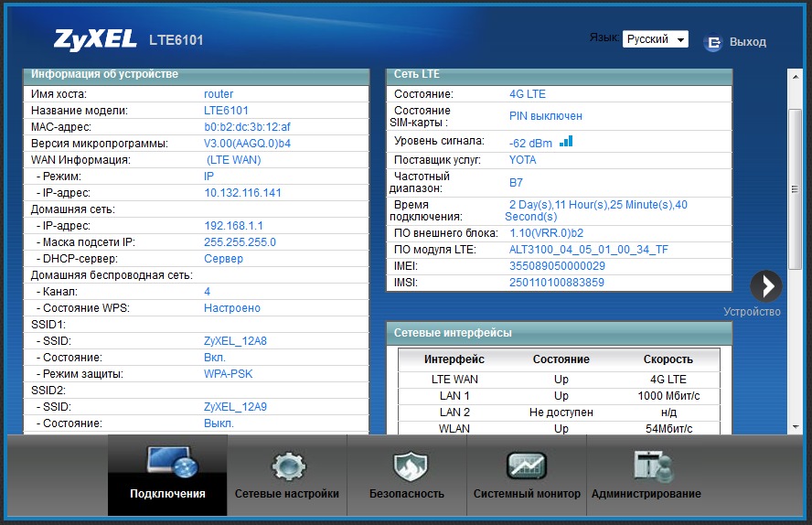The width and height of the screenshot is (812, 525).
Task: Click LAN 1 speed 1000 Мбит/с
Action: click(x=668, y=396)
